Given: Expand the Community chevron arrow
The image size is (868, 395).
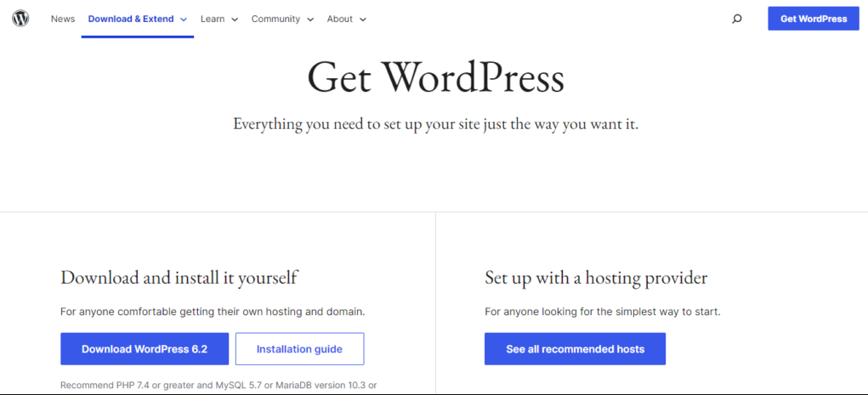Looking at the screenshot, I should click(310, 20).
